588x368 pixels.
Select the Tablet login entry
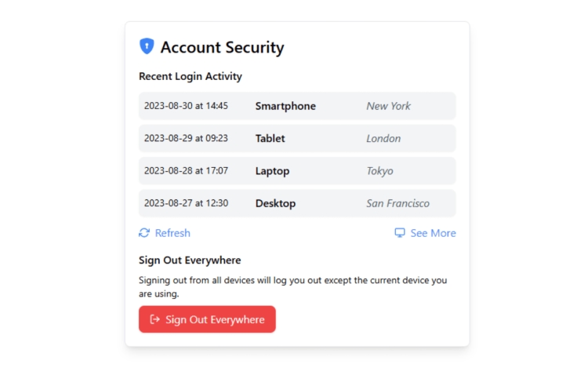pos(297,138)
